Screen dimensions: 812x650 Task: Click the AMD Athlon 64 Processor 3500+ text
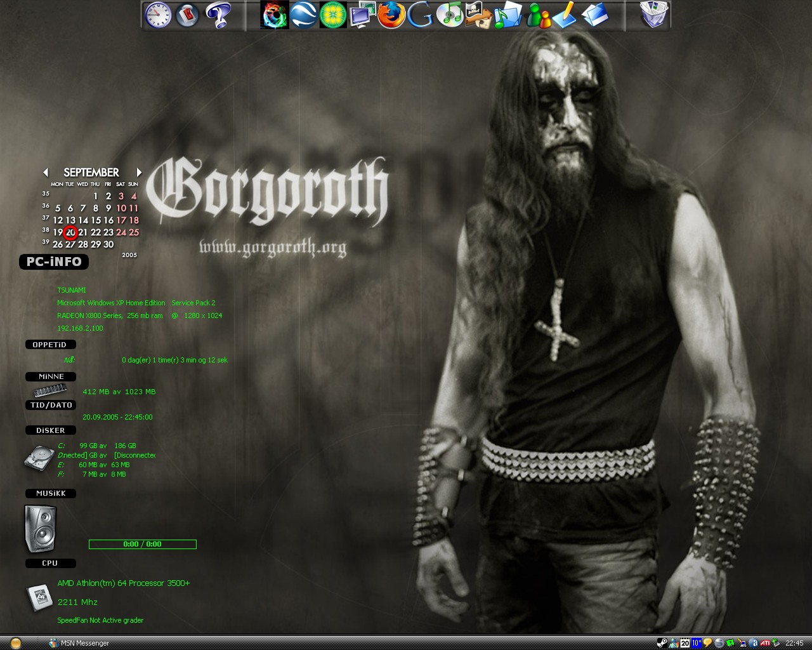click(x=124, y=583)
